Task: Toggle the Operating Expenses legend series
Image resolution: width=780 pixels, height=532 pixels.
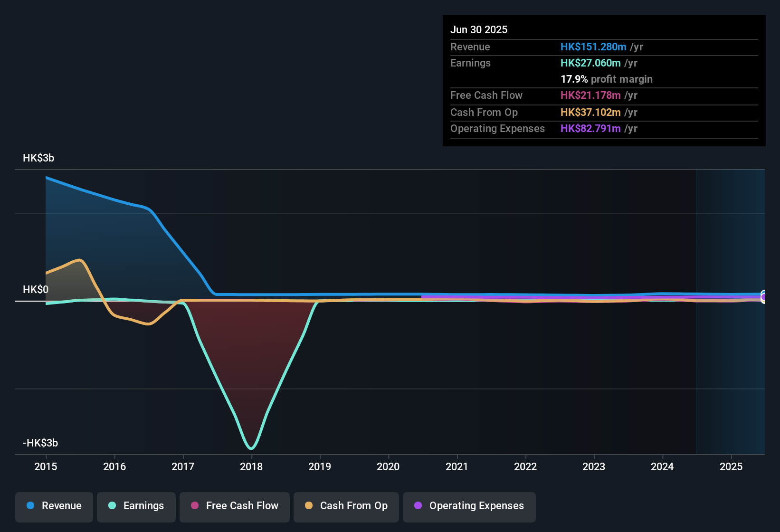Action: (x=469, y=506)
